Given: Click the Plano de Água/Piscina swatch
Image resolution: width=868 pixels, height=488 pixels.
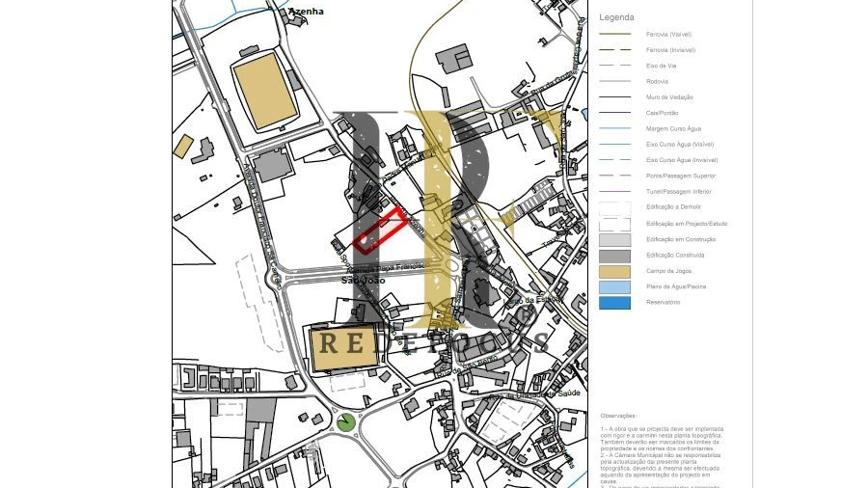Looking at the screenshot, I should [x=614, y=287].
